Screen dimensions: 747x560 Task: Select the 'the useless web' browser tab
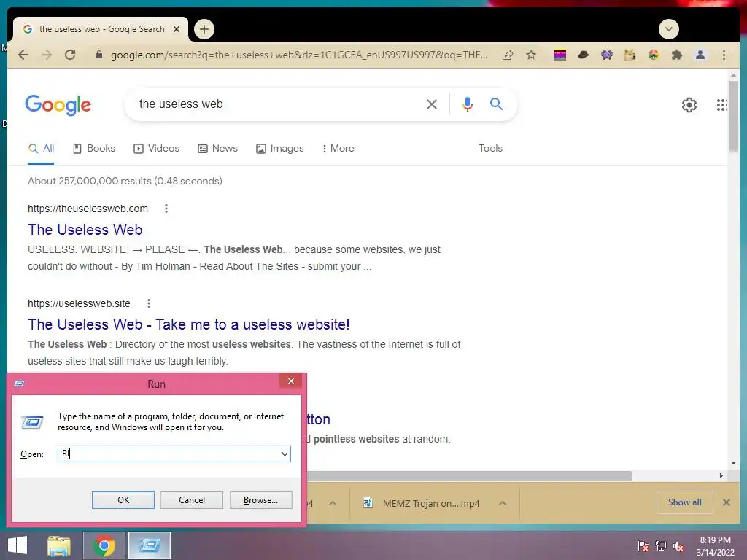point(100,29)
